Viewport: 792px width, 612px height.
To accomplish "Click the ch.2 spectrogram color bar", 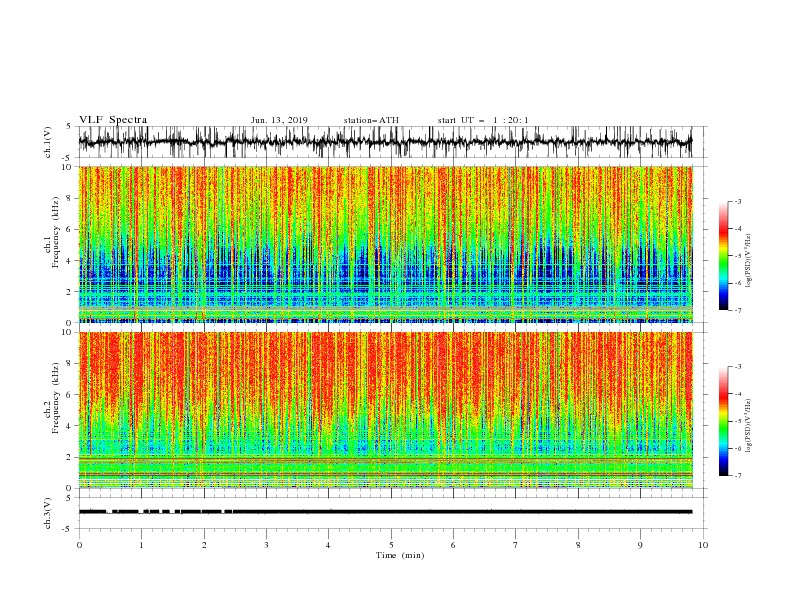I will click(x=723, y=421).
